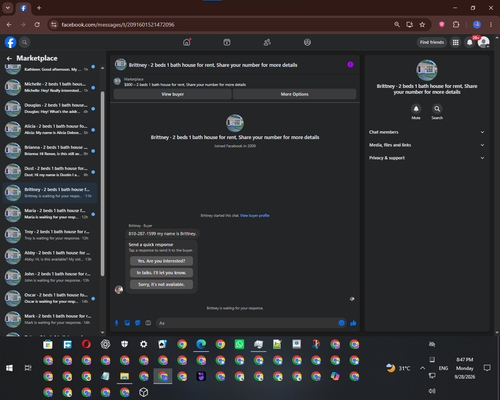Open Alicia's 2 beds 1 bath conversation

[x=50, y=129]
